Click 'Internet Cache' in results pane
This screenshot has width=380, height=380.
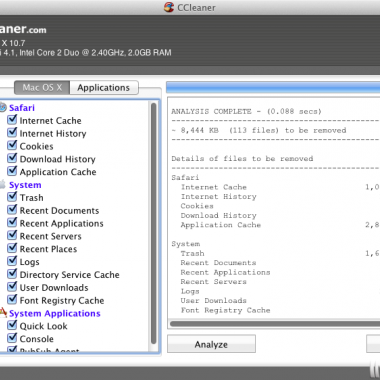click(214, 187)
